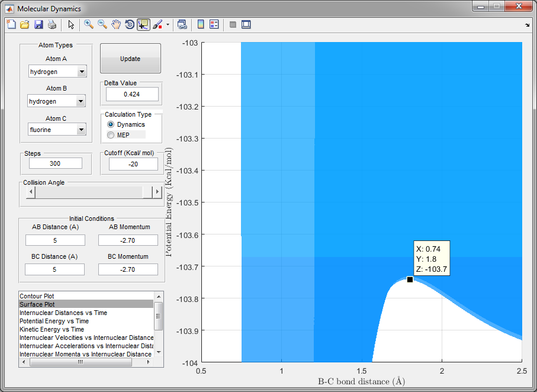
Task: Select the Brush data tool
Action: pos(157,24)
